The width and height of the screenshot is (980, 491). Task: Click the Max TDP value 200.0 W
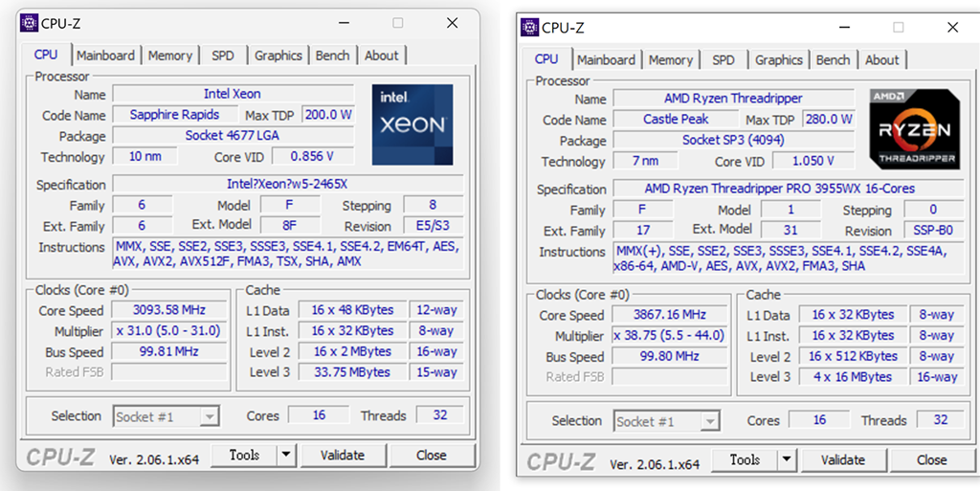point(328,115)
